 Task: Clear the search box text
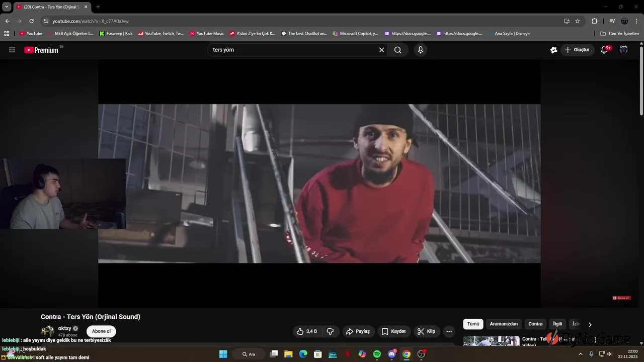381,50
